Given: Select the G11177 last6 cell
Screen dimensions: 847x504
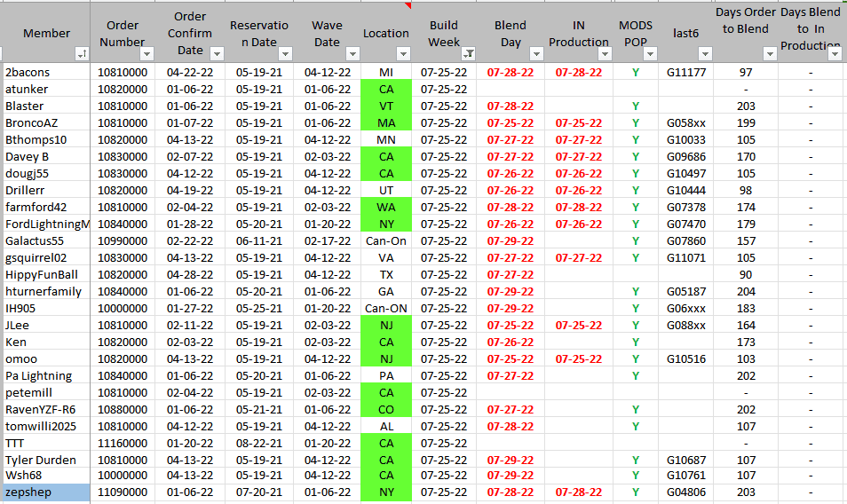Looking at the screenshot, I should [x=686, y=72].
